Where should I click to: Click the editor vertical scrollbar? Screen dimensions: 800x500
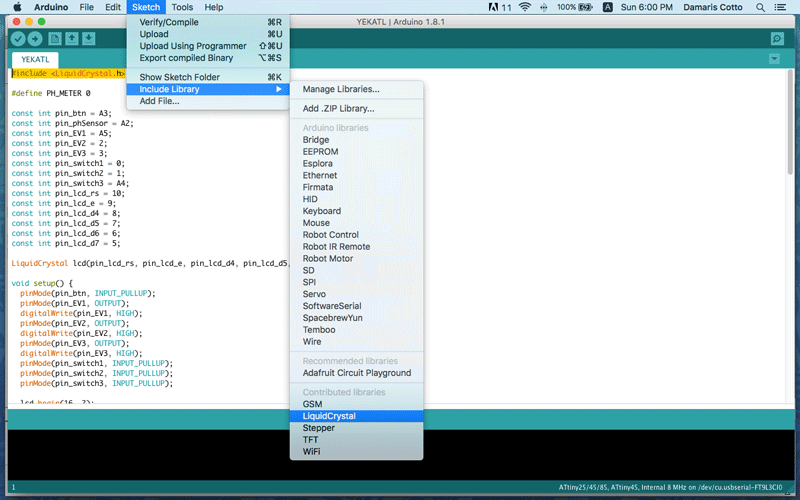790,122
